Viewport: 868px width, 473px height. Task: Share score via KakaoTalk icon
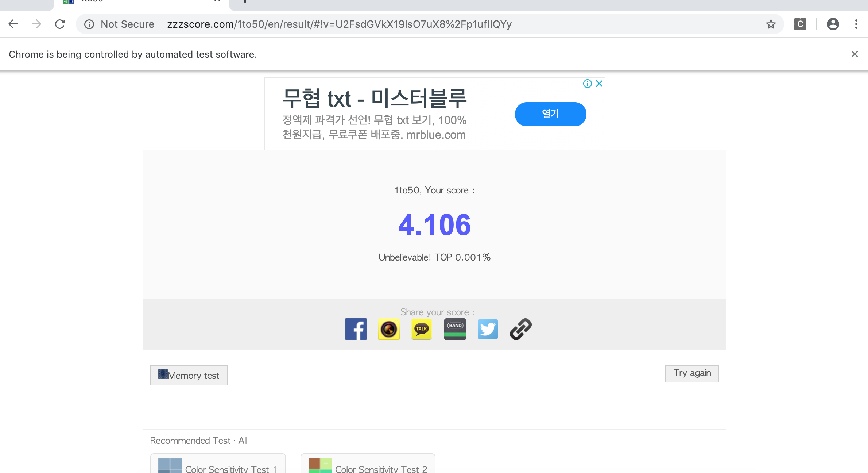pyautogui.click(x=421, y=329)
